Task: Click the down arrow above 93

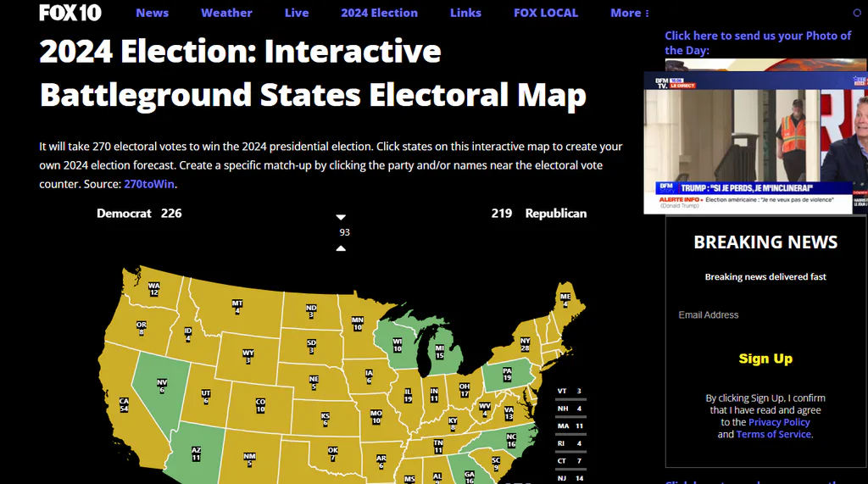Action: [x=341, y=217]
